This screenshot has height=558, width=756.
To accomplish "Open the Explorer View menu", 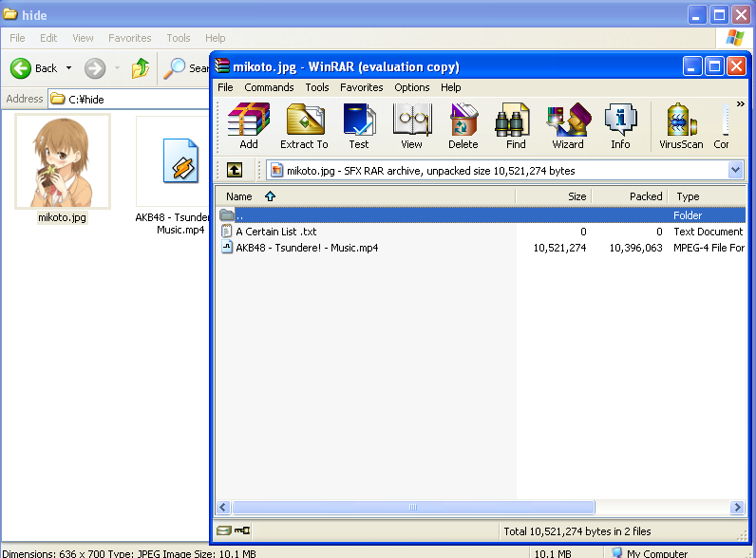I will 83,38.
